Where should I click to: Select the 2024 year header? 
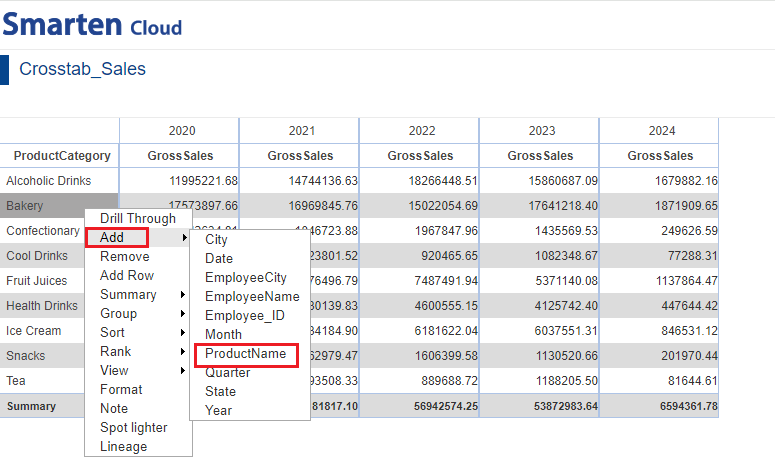662,131
